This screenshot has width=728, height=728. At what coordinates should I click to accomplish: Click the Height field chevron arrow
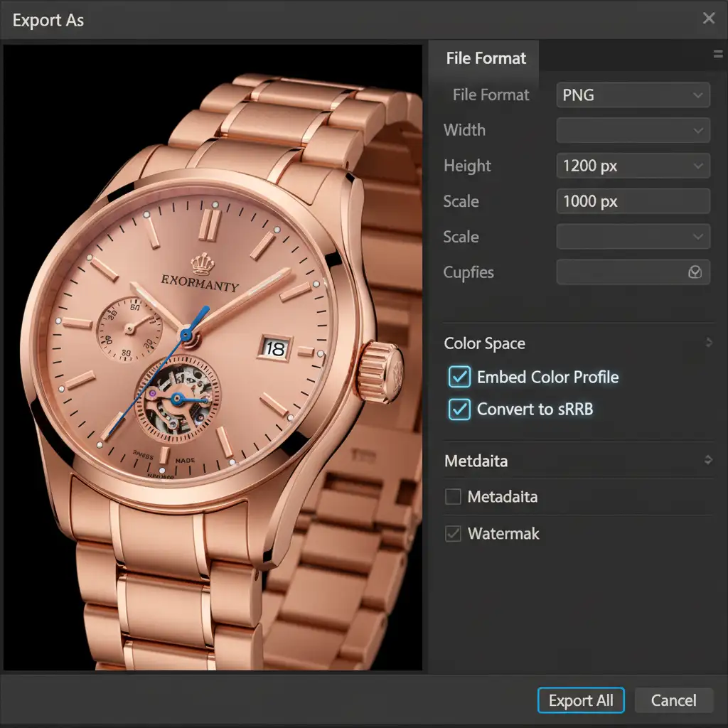click(698, 166)
